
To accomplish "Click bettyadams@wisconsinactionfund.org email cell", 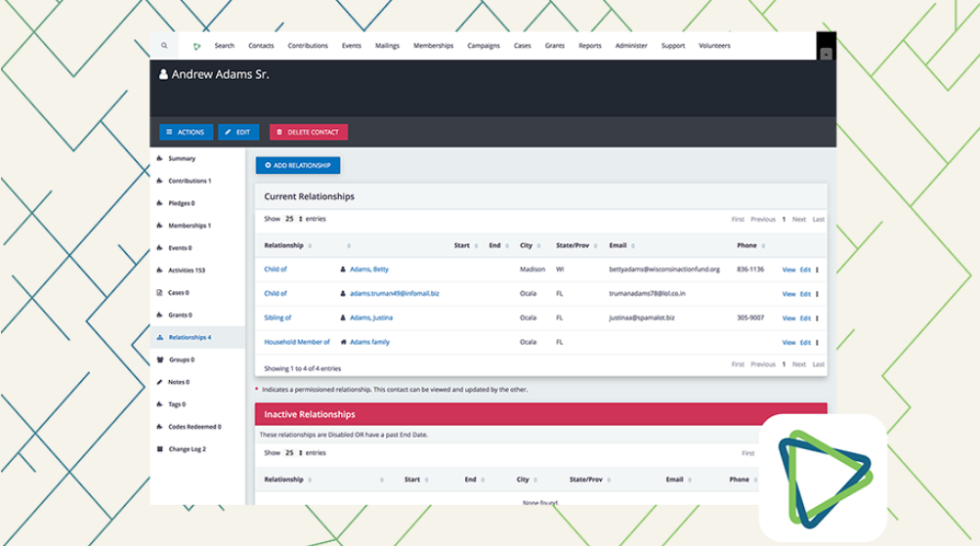I will [x=664, y=270].
